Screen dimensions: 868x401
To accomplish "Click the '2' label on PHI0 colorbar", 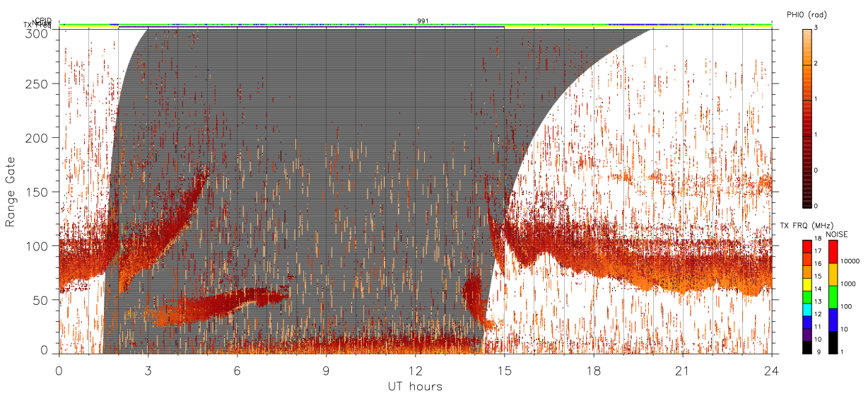I will [816, 65].
